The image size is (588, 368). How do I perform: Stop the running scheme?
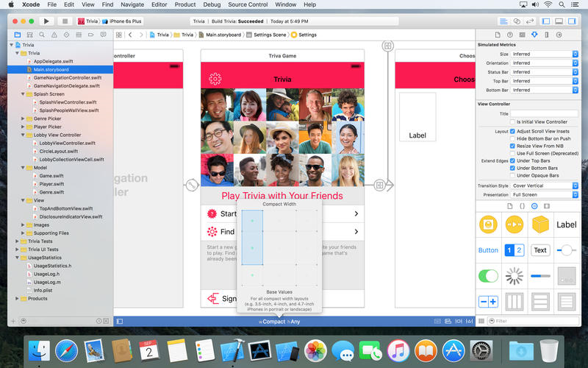[x=65, y=21]
